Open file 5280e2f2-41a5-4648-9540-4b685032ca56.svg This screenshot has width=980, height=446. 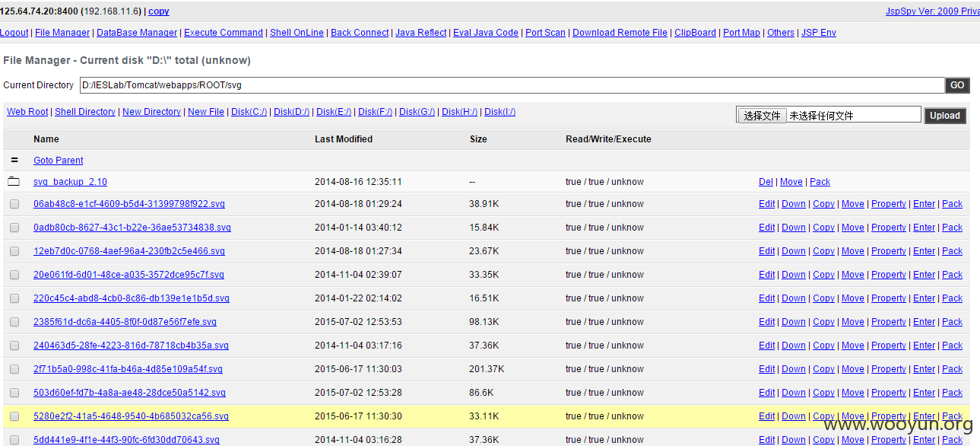point(131,416)
